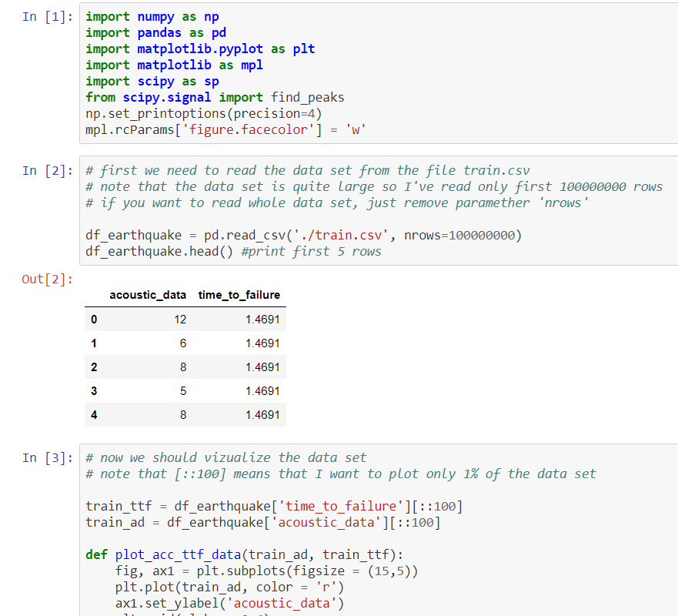
Task: Select the In [2] cell prompt
Action: pos(48,171)
